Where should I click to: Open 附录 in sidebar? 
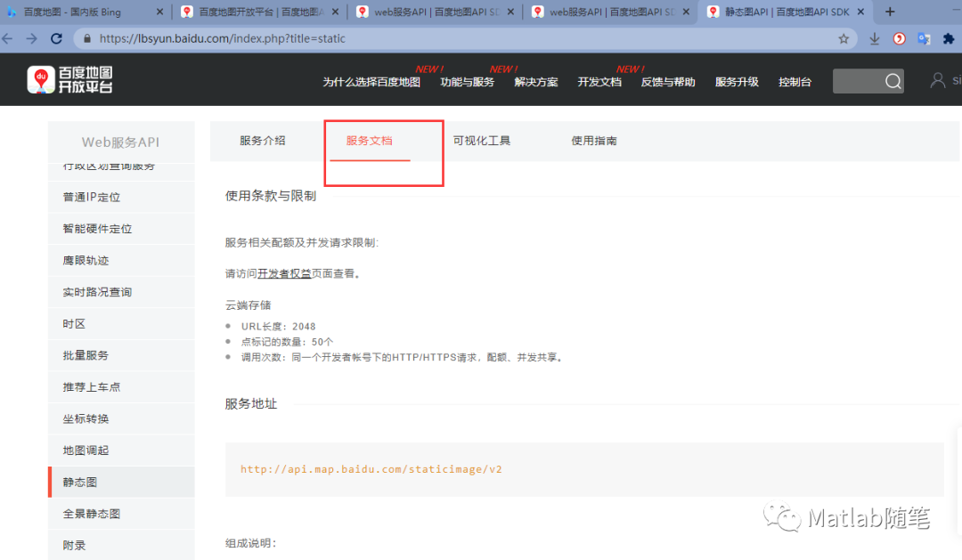tap(121, 545)
